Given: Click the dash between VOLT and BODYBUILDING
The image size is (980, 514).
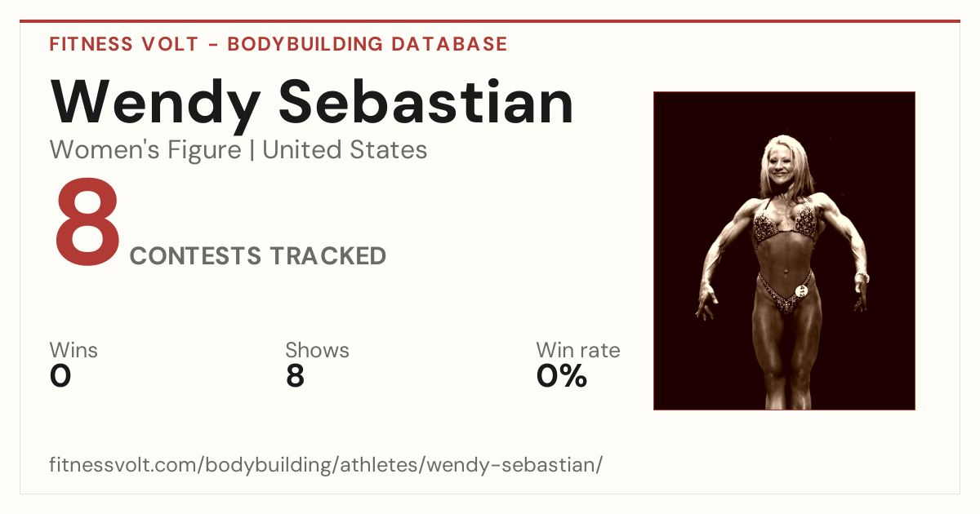Looking at the screenshot, I should pos(212,45).
